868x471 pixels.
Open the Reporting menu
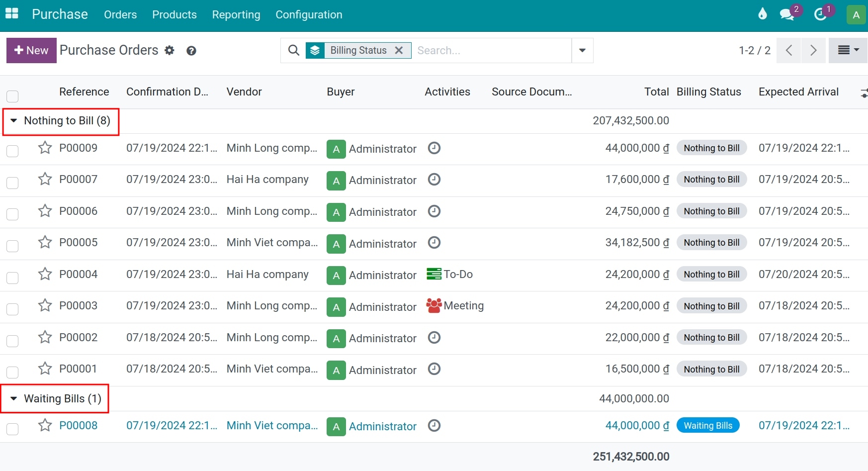tap(236, 15)
